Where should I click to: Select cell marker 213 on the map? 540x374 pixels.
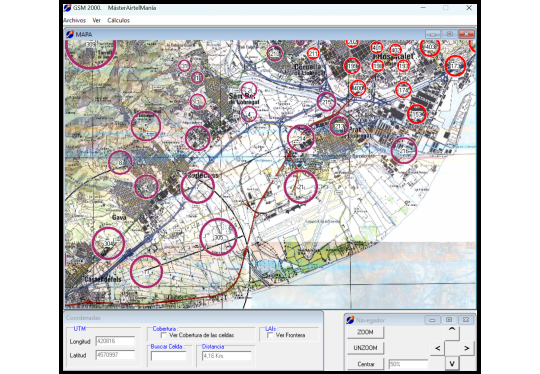339,126
